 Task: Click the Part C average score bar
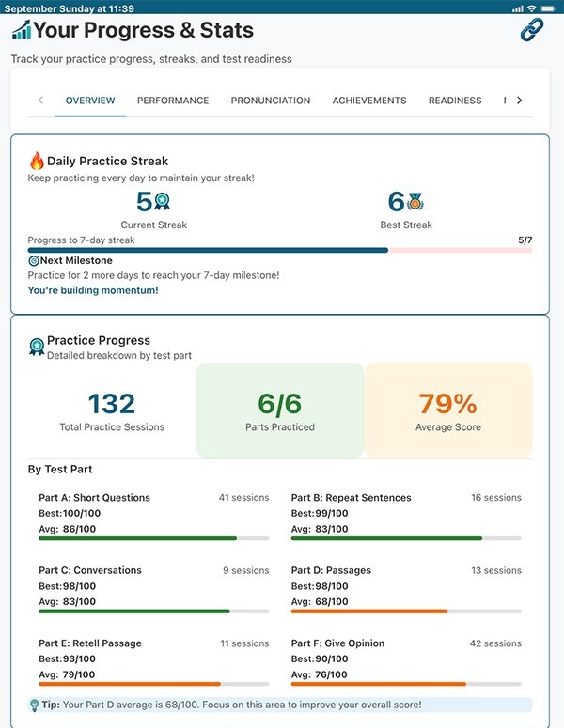154,612
